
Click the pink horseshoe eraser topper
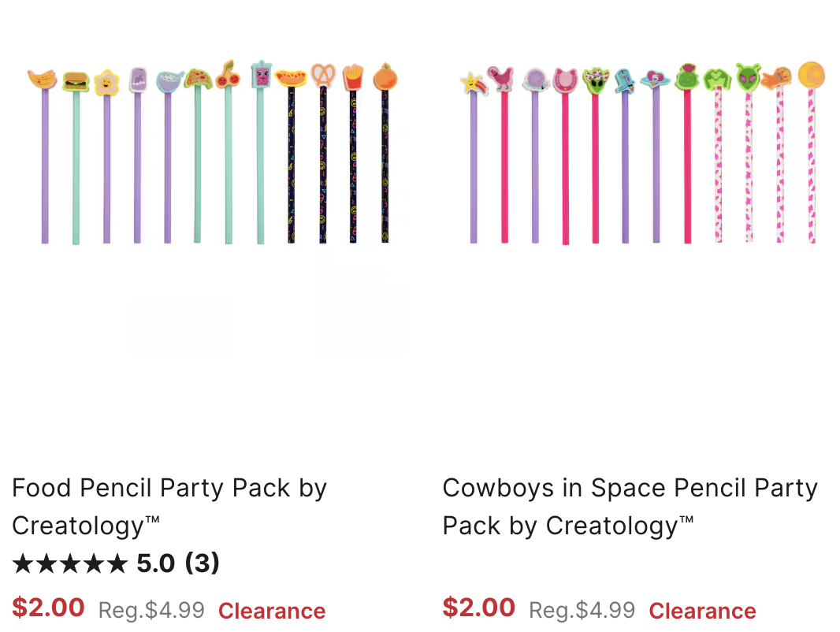(565, 80)
